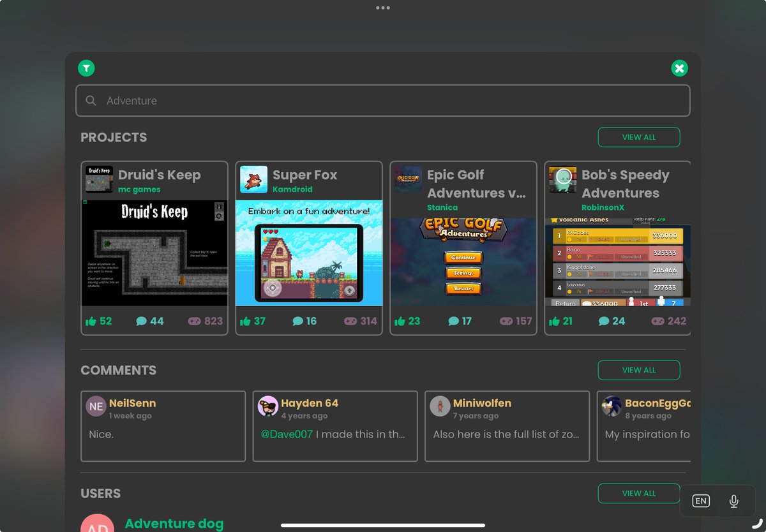Click inside the Adventure search field
This screenshot has height=532, width=766.
[x=383, y=100]
